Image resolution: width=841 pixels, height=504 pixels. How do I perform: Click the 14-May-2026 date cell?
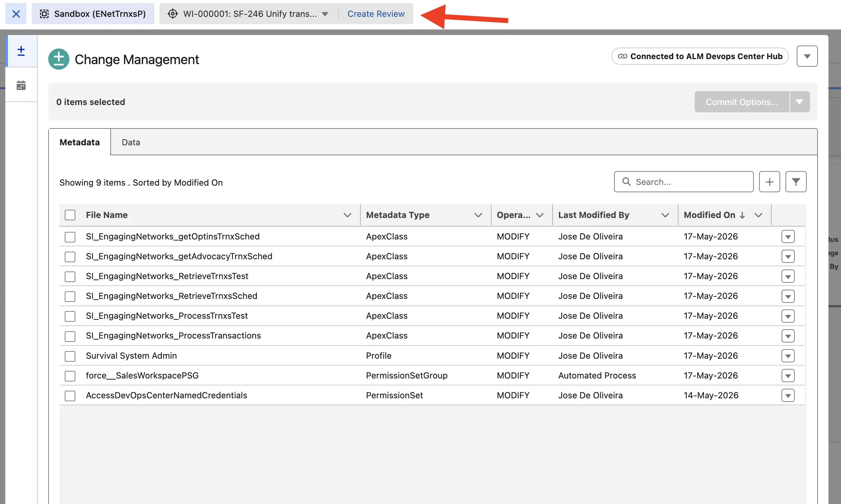[x=711, y=395]
